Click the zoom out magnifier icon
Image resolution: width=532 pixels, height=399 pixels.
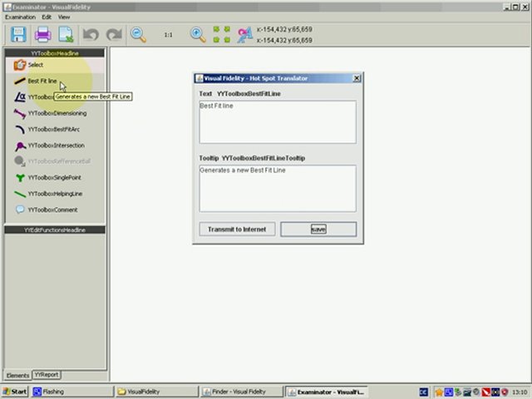tap(138, 35)
